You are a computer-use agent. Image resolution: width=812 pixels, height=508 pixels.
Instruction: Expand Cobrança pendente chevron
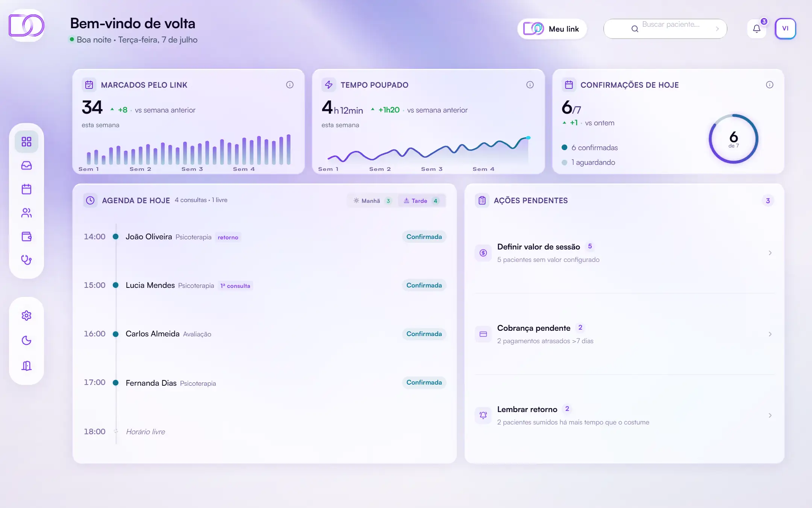(x=770, y=334)
